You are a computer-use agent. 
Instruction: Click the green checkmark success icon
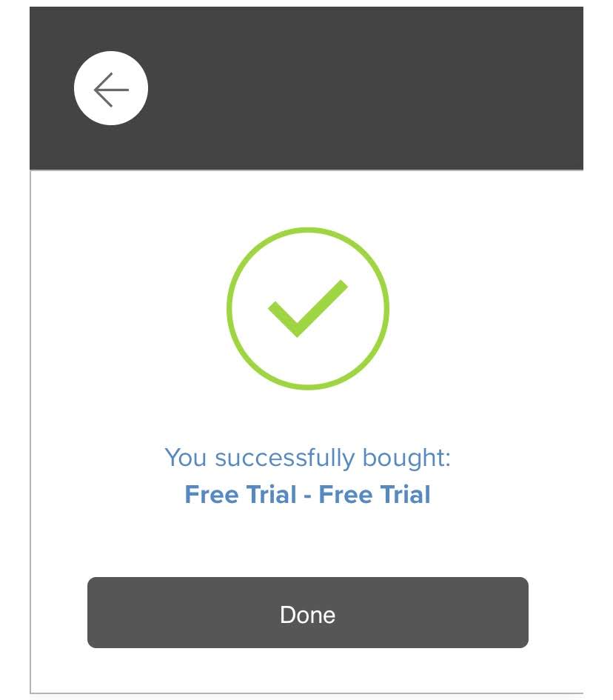(x=308, y=308)
